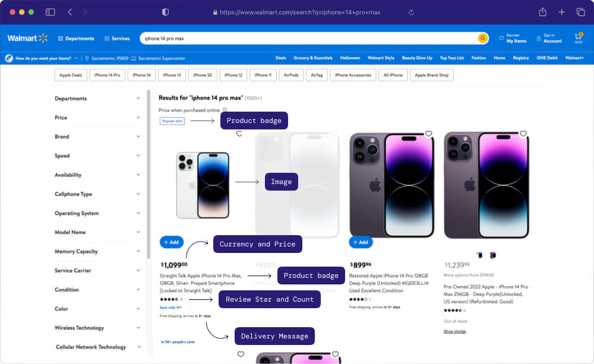594x364 pixels.
Task: Click the yellow search magnifier icon
Action: coord(481,37)
